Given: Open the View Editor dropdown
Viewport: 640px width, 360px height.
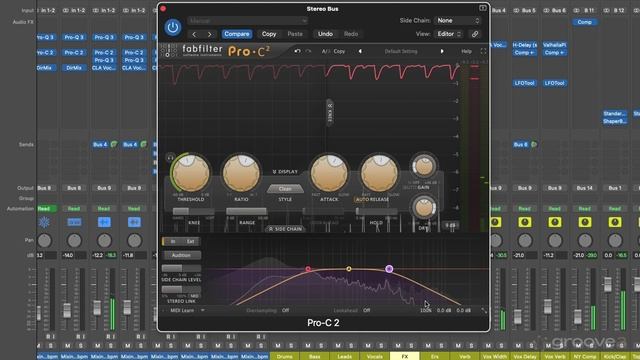Looking at the screenshot, I should pos(449,34).
